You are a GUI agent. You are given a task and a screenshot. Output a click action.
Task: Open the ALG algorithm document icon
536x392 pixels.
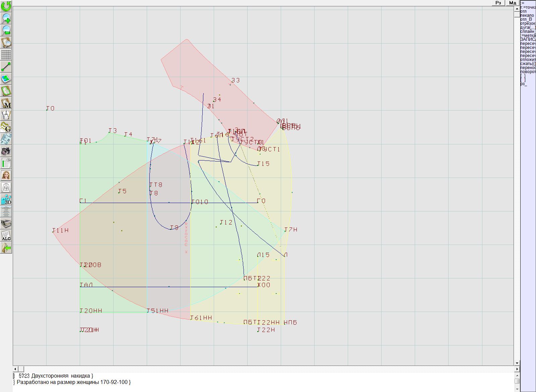click(6, 236)
